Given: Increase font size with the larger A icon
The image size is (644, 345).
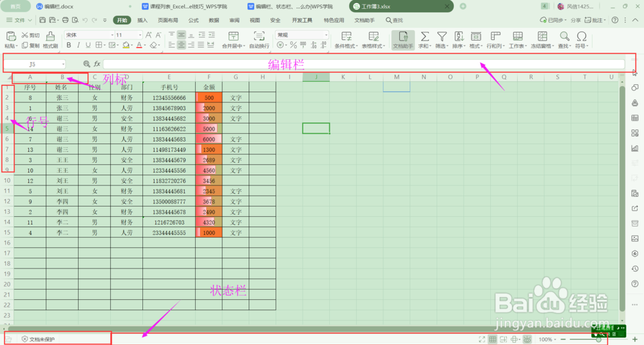Looking at the screenshot, I should (x=149, y=35).
